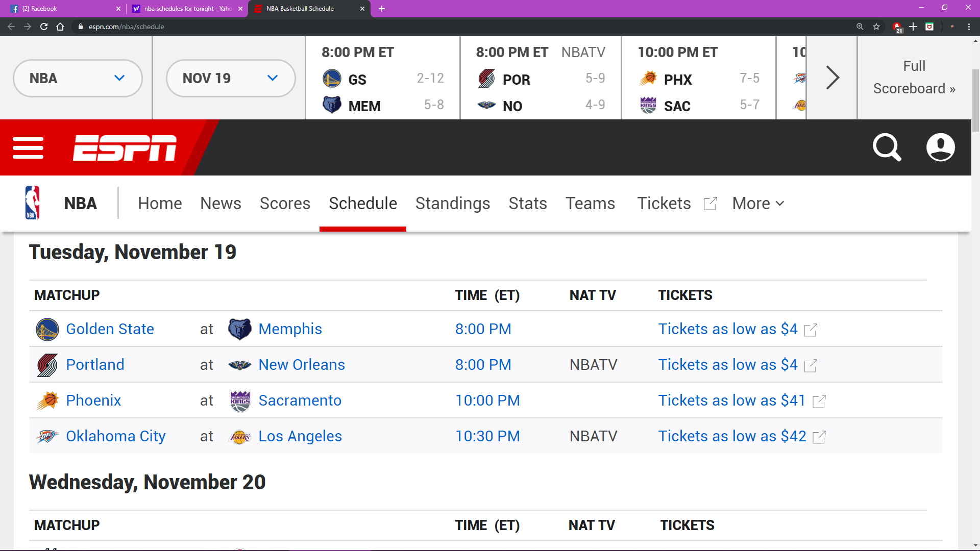This screenshot has width=980, height=551.
Task: Open the ESPN hamburger menu
Action: pos(28,147)
